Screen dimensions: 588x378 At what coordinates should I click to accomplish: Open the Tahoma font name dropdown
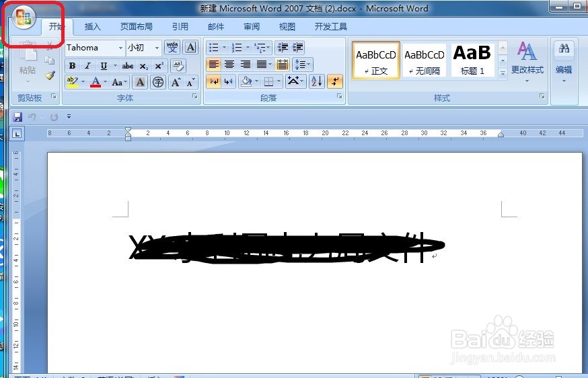(x=120, y=48)
